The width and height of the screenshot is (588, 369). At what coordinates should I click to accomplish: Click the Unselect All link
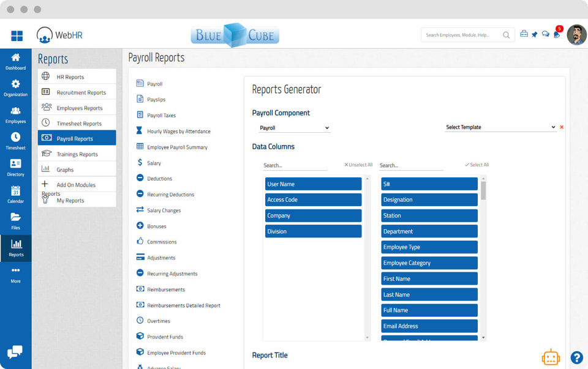pyautogui.click(x=358, y=165)
